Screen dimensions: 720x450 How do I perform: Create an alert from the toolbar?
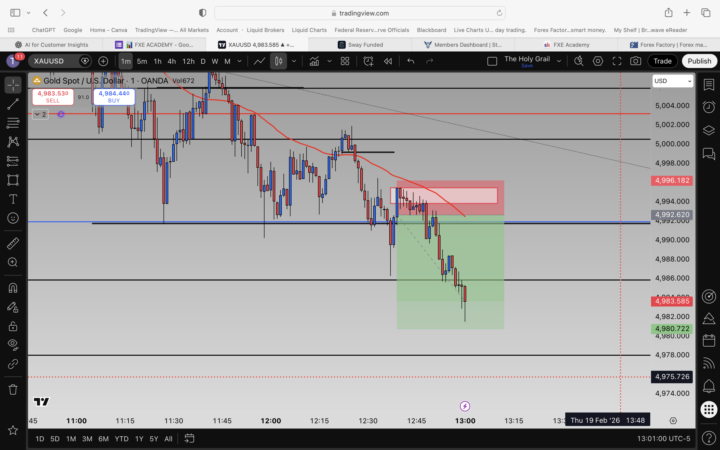pyautogui.click(x=368, y=61)
